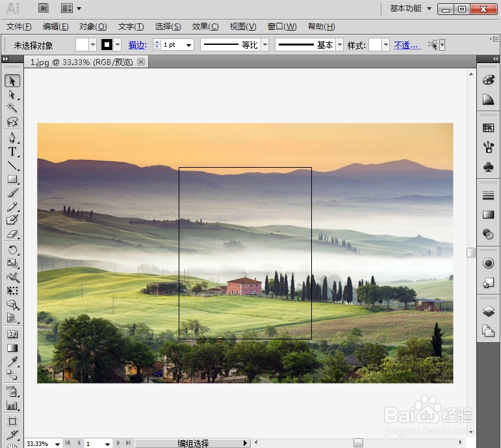
Task: Open the 文件(F) menu
Action: tap(19, 27)
